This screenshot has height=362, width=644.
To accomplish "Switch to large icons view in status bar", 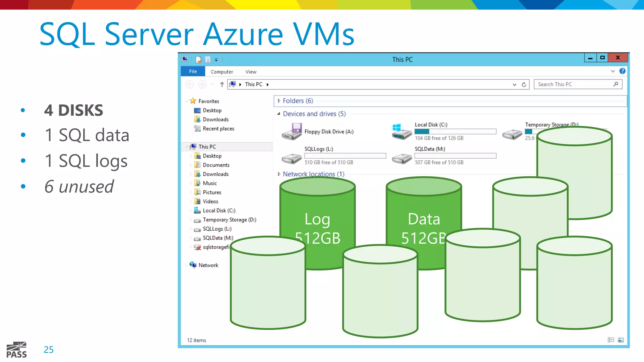I will pyautogui.click(x=621, y=340).
